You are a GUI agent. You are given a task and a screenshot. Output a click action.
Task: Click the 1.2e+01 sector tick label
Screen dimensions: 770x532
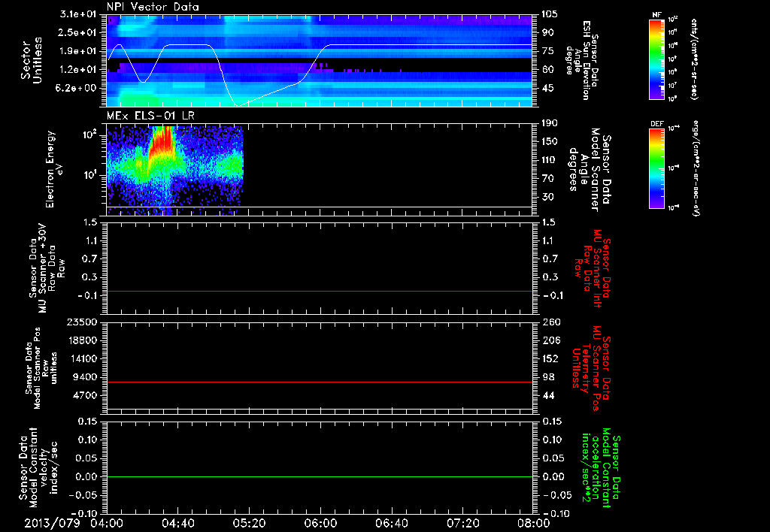(78, 70)
